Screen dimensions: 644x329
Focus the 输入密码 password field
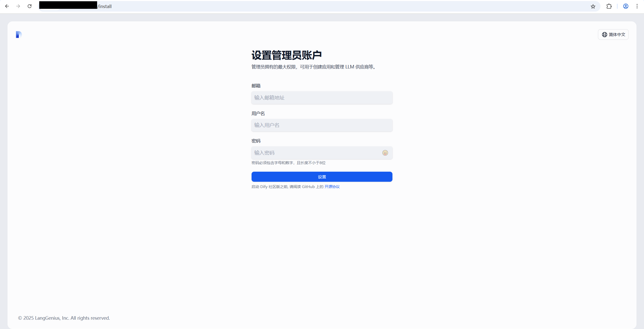(x=314, y=153)
